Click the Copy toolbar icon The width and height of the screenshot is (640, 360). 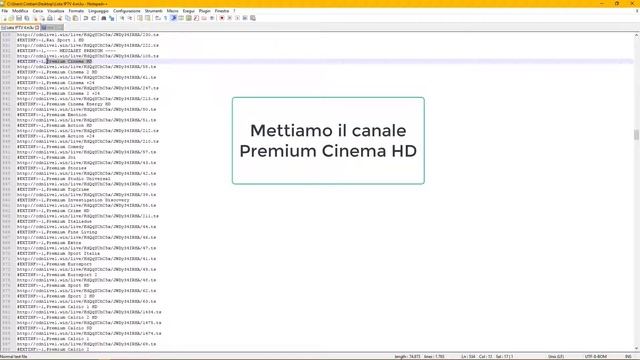pyautogui.click(x=68, y=18)
